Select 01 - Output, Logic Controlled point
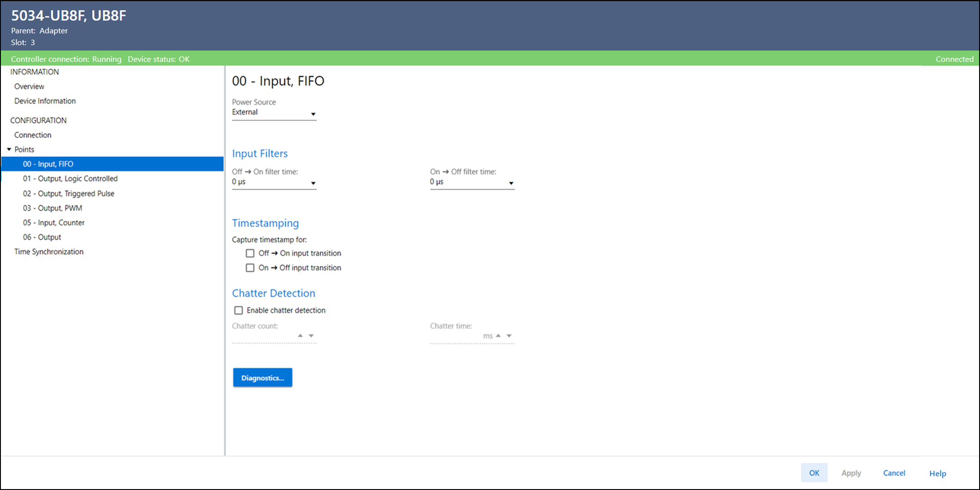Viewport: 980px width, 490px height. click(70, 179)
